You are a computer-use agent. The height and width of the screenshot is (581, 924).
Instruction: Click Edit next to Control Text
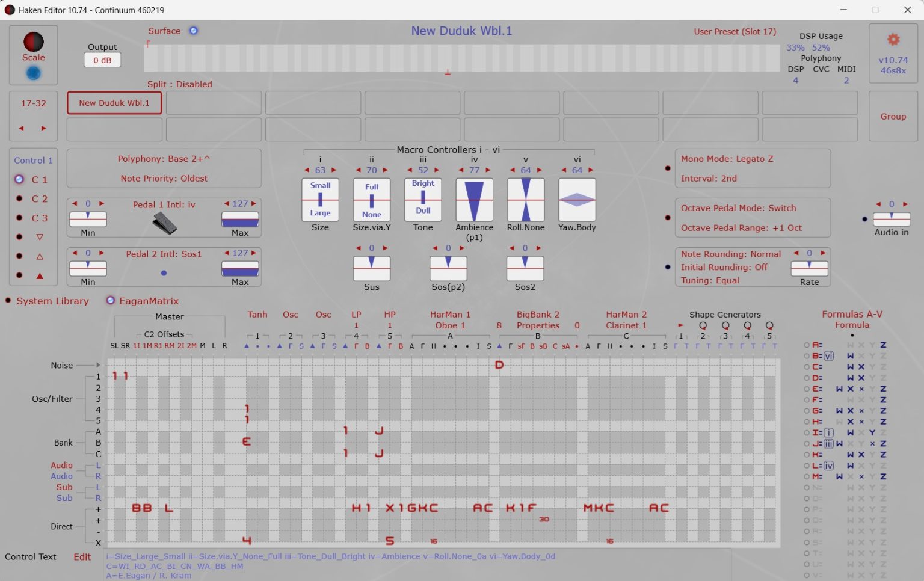pos(82,557)
